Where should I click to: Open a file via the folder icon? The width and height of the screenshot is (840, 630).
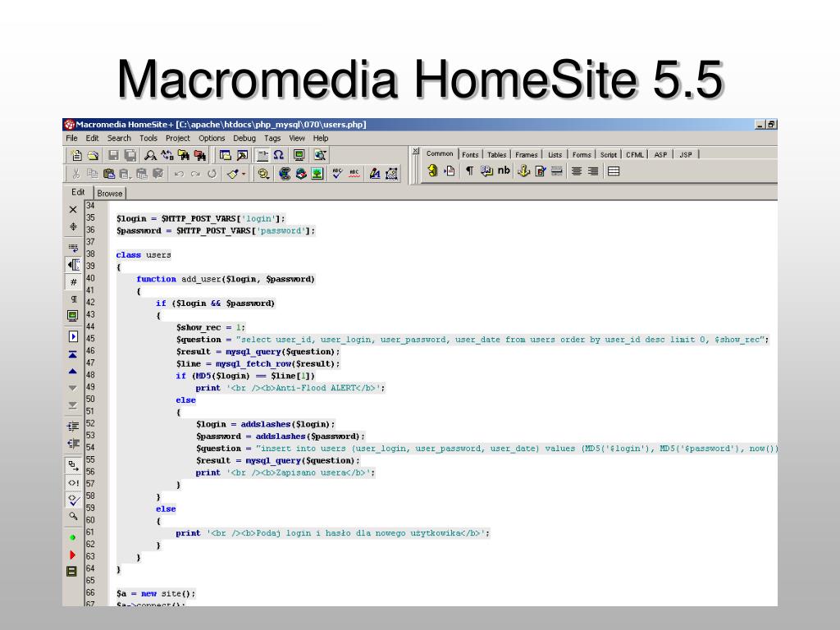tap(94, 155)
